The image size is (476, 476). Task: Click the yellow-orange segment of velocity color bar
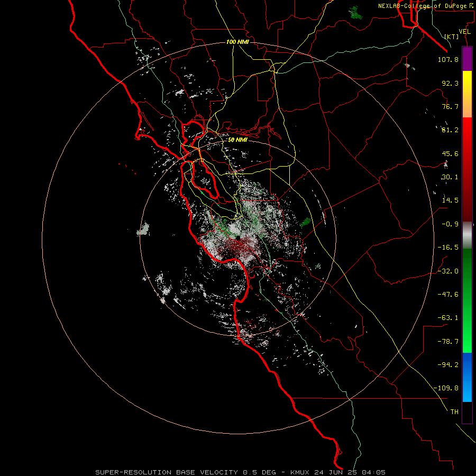click(467, 94)
